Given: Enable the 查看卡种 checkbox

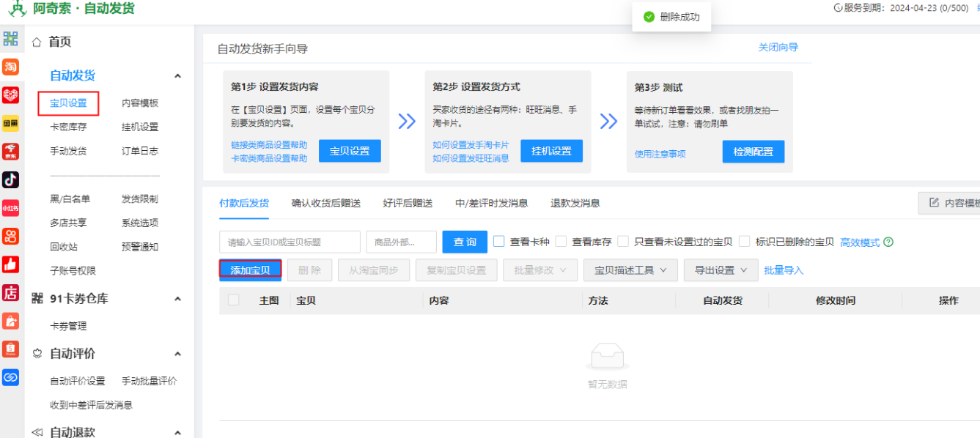Looking at the screenshot, I should [499, 242].
